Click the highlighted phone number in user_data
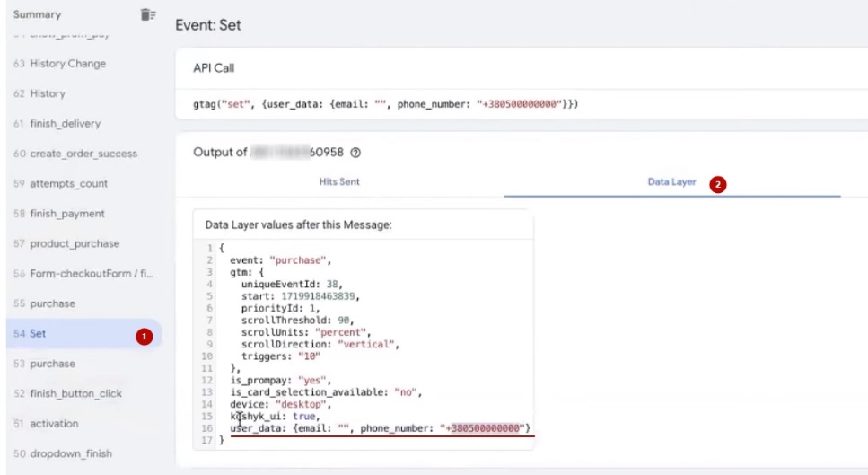This screenshot has height=475, width=868. [x=486, y=428]
